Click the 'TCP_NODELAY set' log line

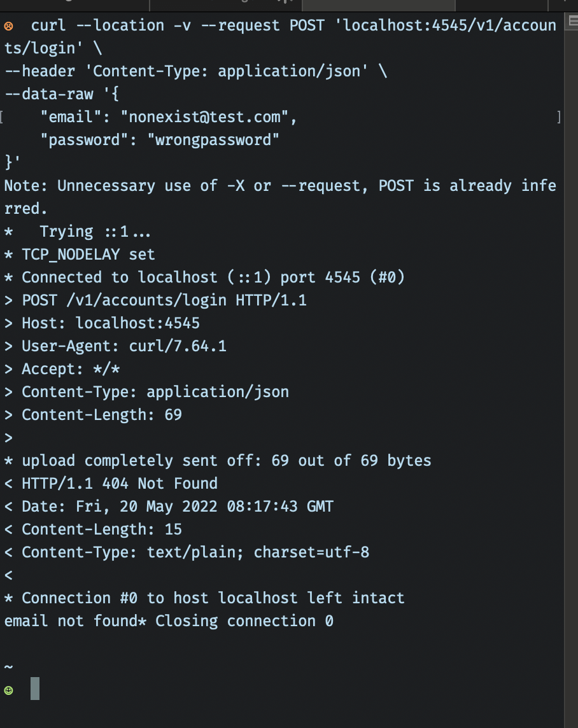click(88, 255)
